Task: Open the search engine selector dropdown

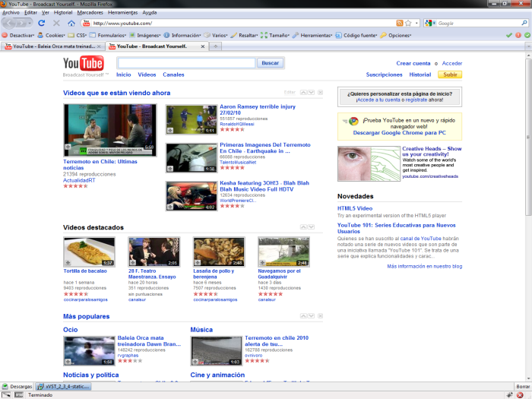Action: click(x=429, y=23)
